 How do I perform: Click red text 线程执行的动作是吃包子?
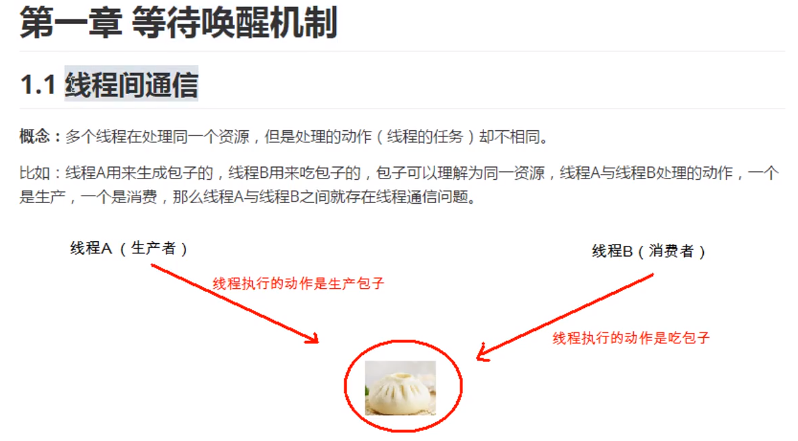click(x=631, y=338)
